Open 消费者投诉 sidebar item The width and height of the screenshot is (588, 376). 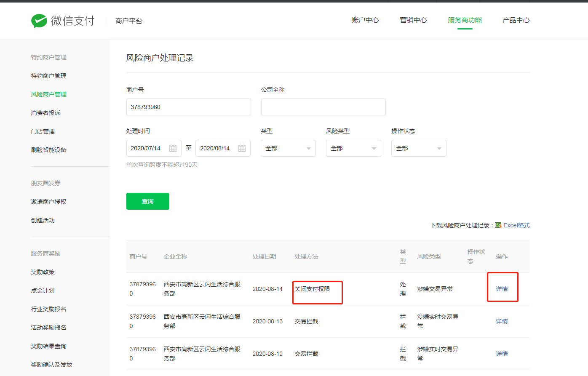pyautogui.click(x=45, y=113)
